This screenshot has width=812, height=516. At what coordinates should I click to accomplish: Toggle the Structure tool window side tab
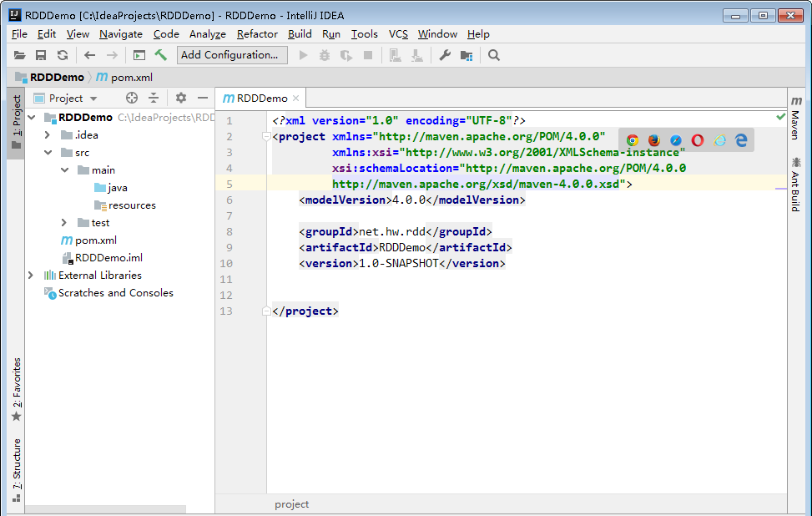[x=17, y=470]
